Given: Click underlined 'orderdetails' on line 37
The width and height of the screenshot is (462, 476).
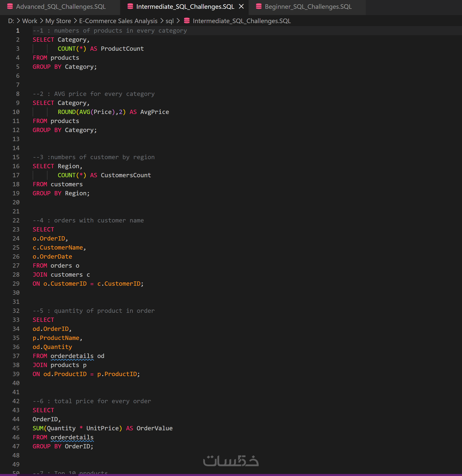Looking at the screenshot, I should tap(72, 356).
